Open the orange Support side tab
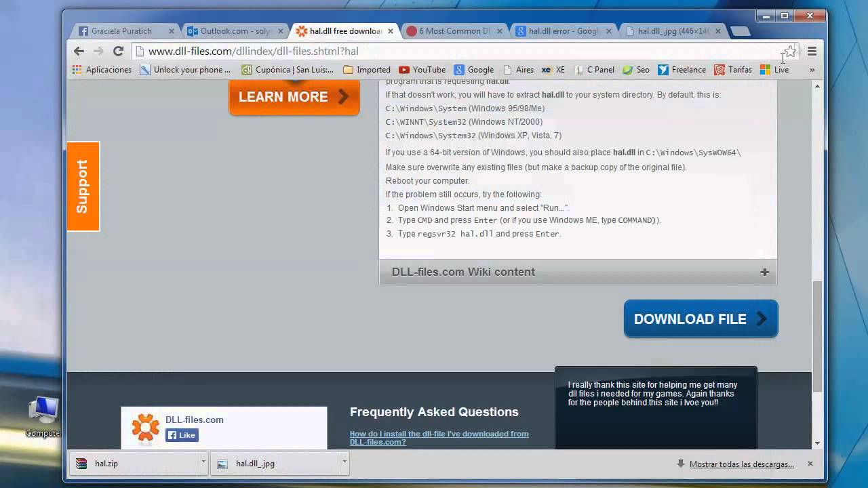This screenshot has width=868, height=488. click(x=83, y=186)
